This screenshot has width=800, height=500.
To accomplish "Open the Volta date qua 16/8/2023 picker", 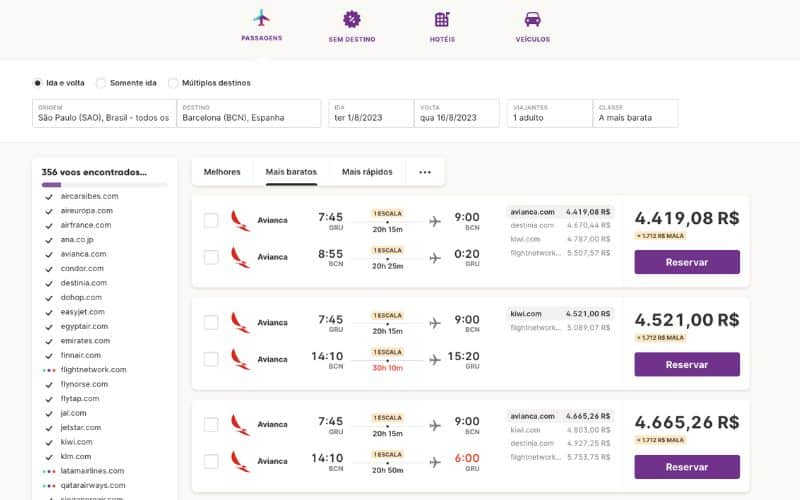I will [457, 113].
